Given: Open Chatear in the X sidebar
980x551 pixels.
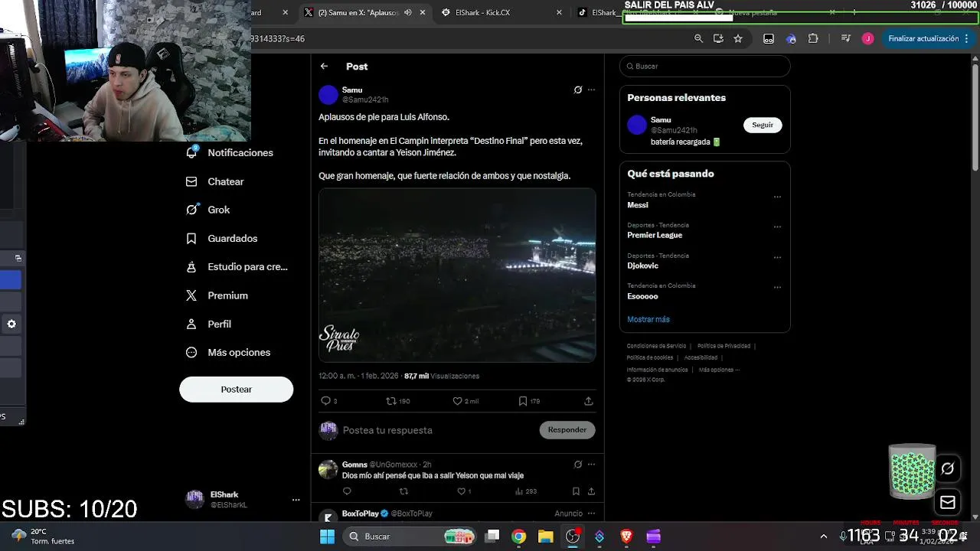Looking at the screenshot, I should [x=215, y=181].
